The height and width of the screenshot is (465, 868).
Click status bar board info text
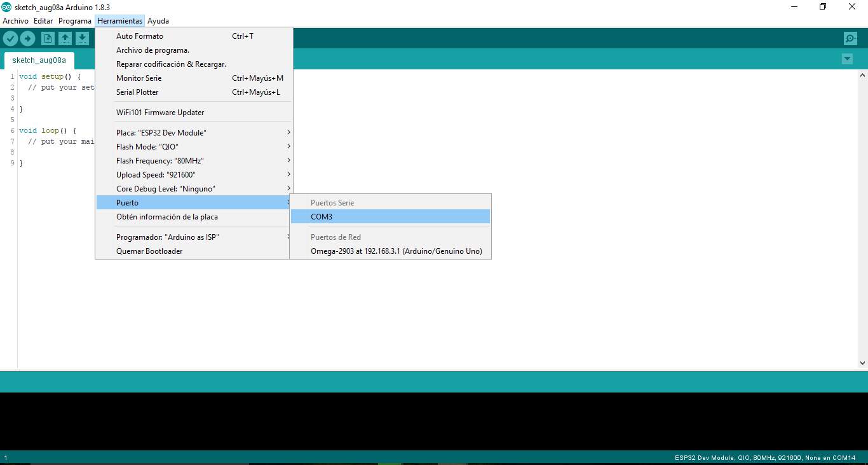click(x=765, y=458)
